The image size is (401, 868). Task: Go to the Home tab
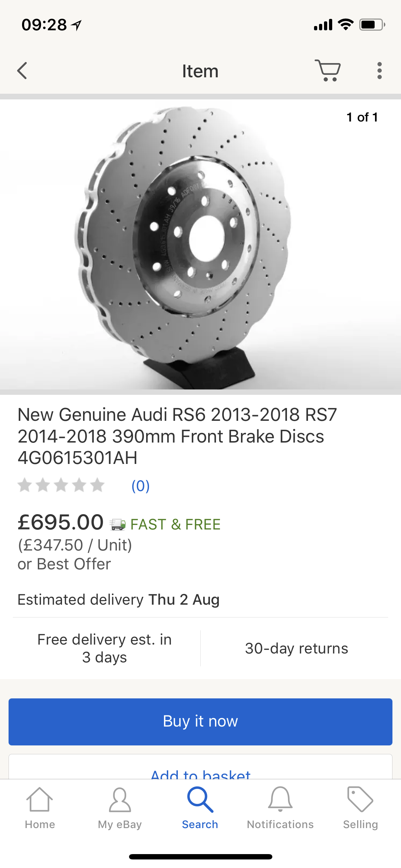pyautogui.click(x=40, y=808)
